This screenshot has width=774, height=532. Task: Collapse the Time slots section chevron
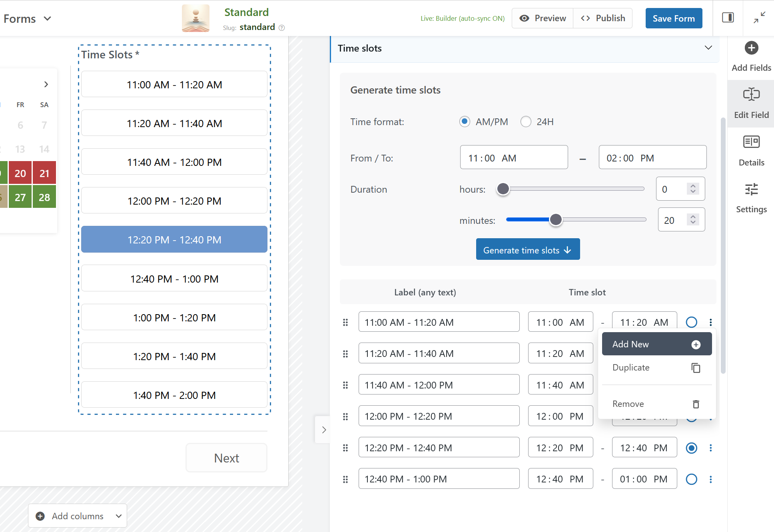pos(708,48)
